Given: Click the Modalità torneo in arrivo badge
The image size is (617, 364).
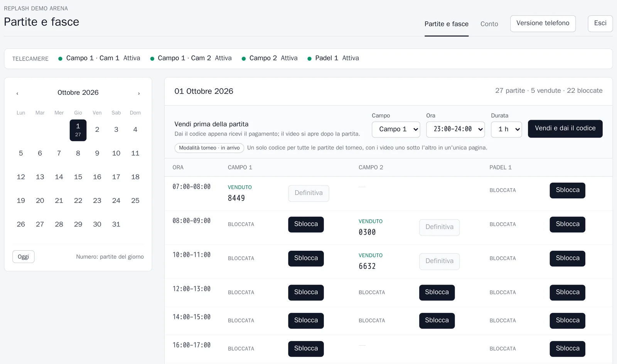Looking at the screenshot, I should 209,148.
